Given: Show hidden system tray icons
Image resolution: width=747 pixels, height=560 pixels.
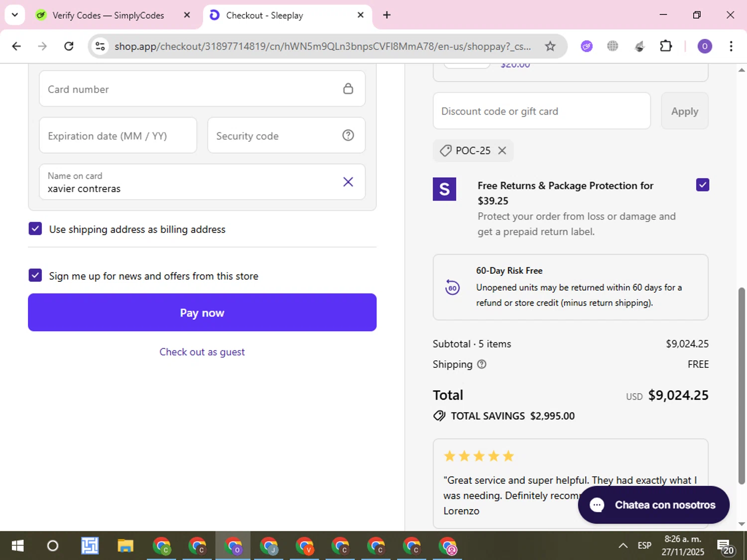Looking at the screenshot, I should 622,546.
